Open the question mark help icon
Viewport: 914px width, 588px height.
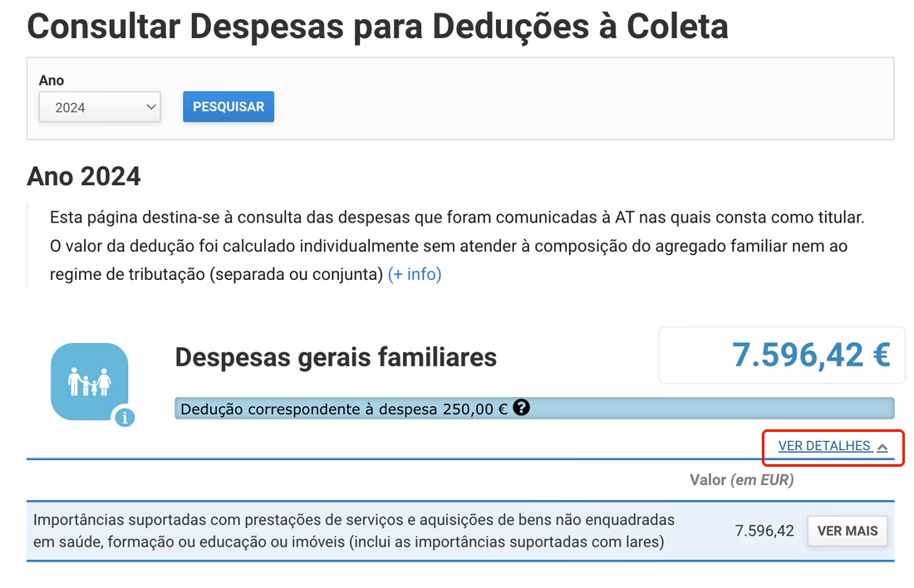coord(522,408)
